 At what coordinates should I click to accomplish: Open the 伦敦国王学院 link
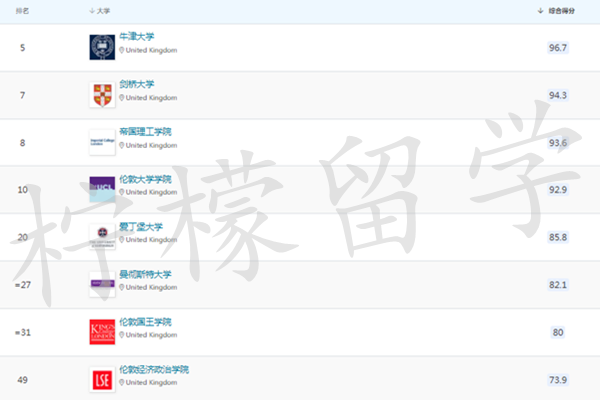145,322
